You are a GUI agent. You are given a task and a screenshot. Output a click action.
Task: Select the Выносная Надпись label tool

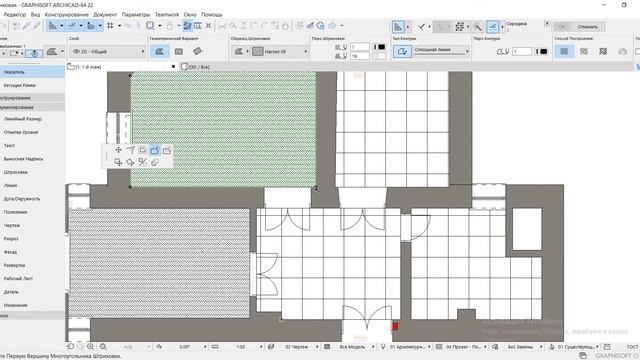tap(32, 159)
